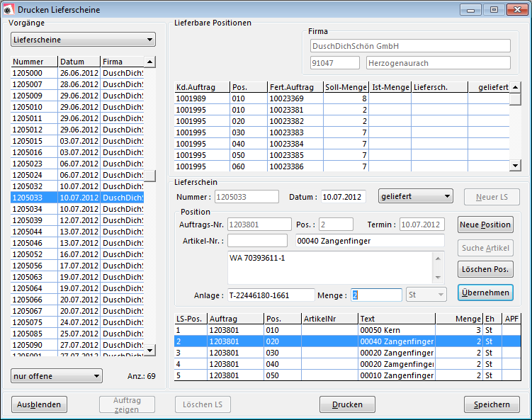The height and width of the screenshot is (420, 532).
Task: Save with the Speichern button
Action: click(x=492, y=404)
